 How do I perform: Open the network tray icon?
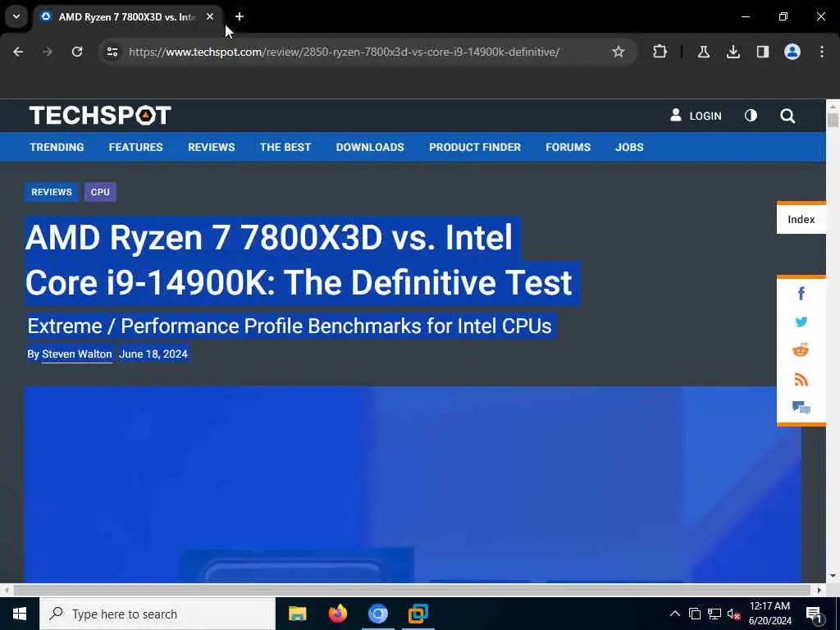pyautogui.click(x=714, y=614)
